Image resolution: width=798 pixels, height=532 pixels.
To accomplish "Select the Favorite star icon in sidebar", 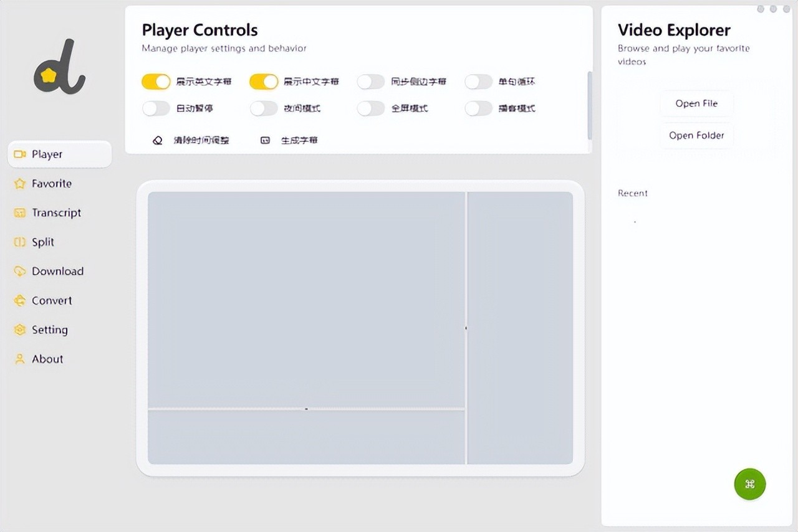I will click(x=20, y=183).
